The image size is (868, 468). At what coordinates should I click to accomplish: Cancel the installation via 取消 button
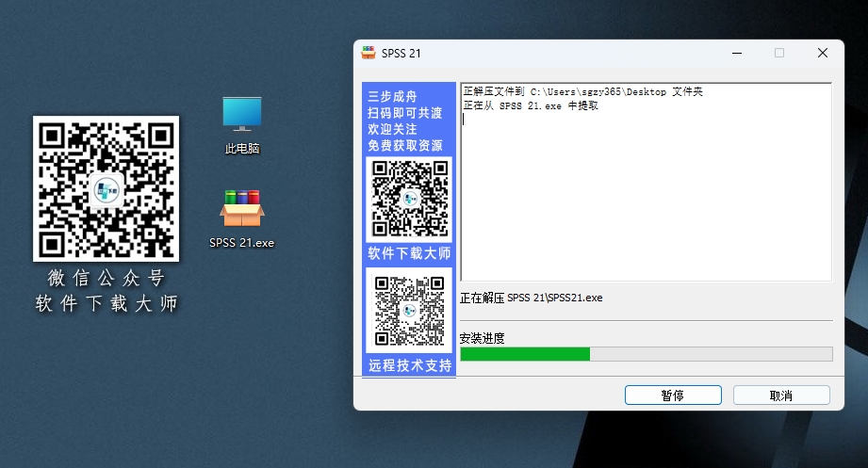click(781, 395)
